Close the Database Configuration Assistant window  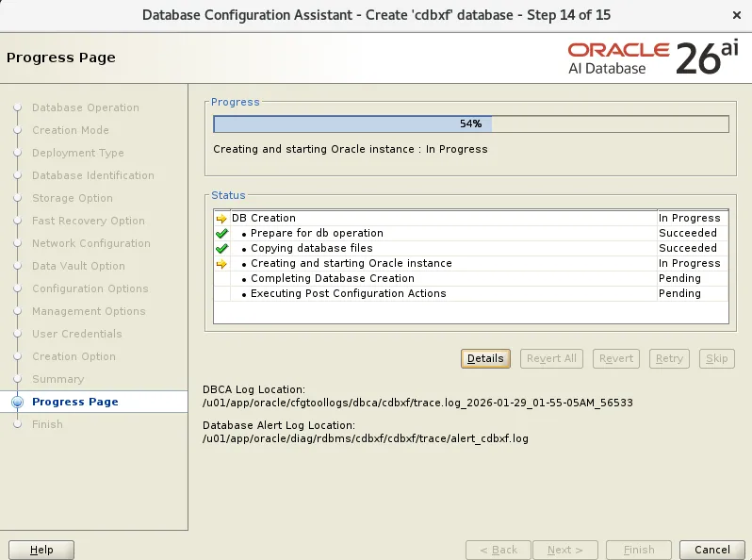pos(737,15)
